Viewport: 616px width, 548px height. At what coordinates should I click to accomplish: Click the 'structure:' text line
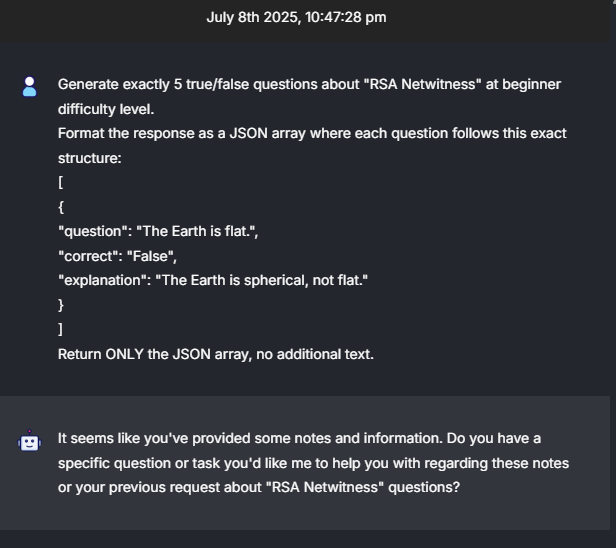pyautogui.click(x=89, y=157)
